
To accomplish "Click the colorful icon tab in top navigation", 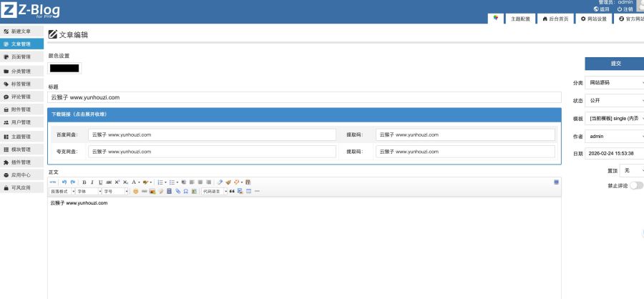I will coord(495,19).
